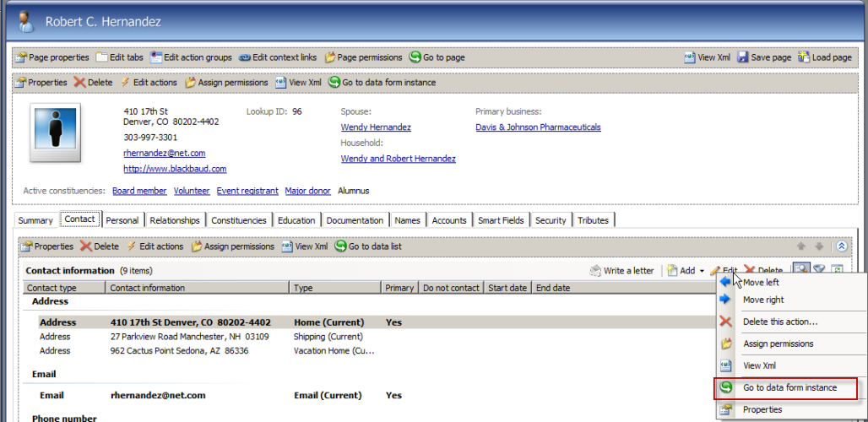This screenshot has height=422, width=868.
Task: Choose Move left from the context menu
Action: pyautogui.click(x=761, y=282)
